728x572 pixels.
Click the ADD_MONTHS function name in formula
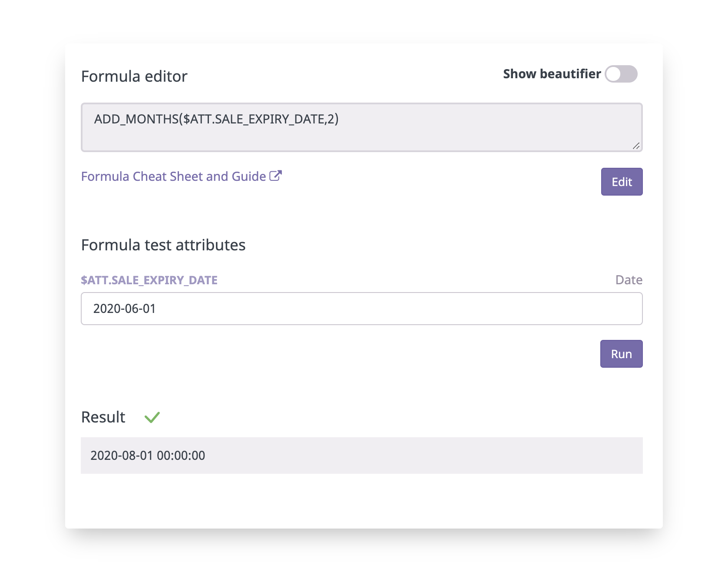click(136, 119)
